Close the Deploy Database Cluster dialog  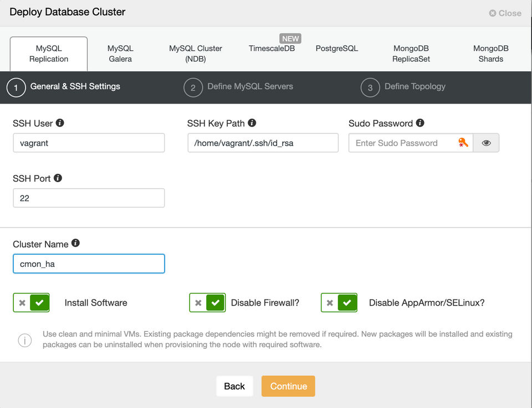click(x=505, y=13)
